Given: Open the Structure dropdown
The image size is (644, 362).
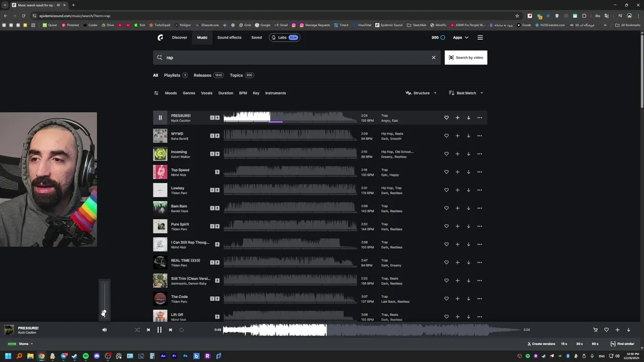Looking at the screenshot, I should pos(421,93).
